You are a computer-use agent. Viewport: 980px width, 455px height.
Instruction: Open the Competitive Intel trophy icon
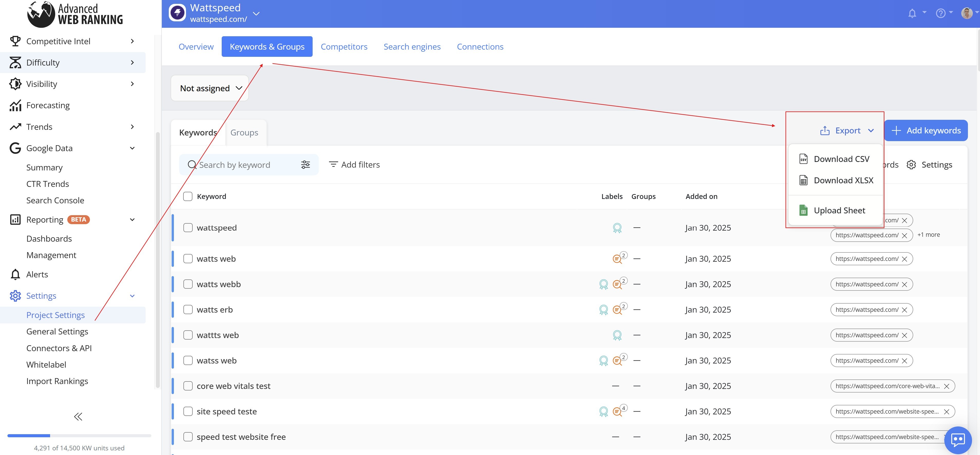pyautogui.click(x=15, y=41)
